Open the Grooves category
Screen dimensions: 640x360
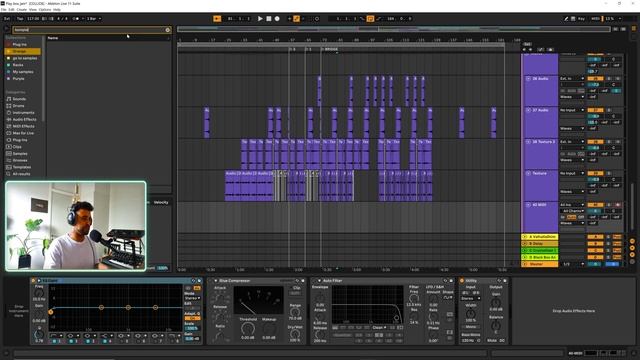click(20, 160)
